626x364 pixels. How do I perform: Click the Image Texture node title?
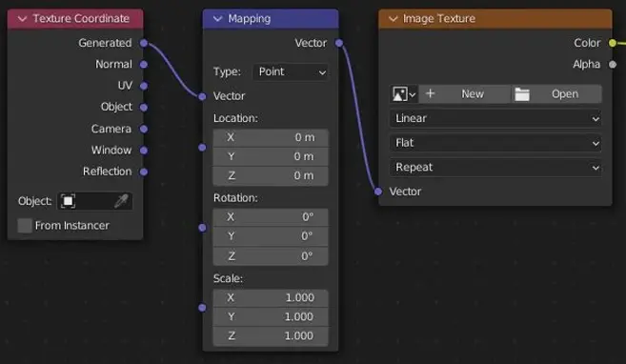(x=439, y=19)
